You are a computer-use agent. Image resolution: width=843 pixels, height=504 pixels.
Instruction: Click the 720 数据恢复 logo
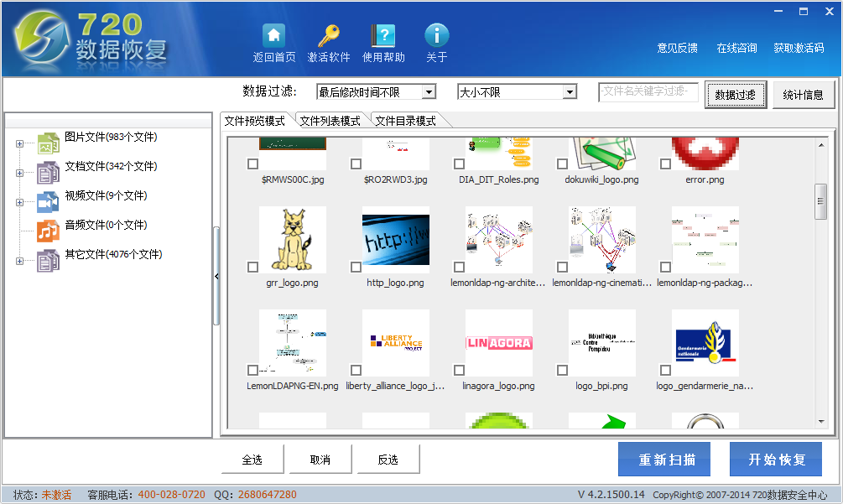coord(91,40)
